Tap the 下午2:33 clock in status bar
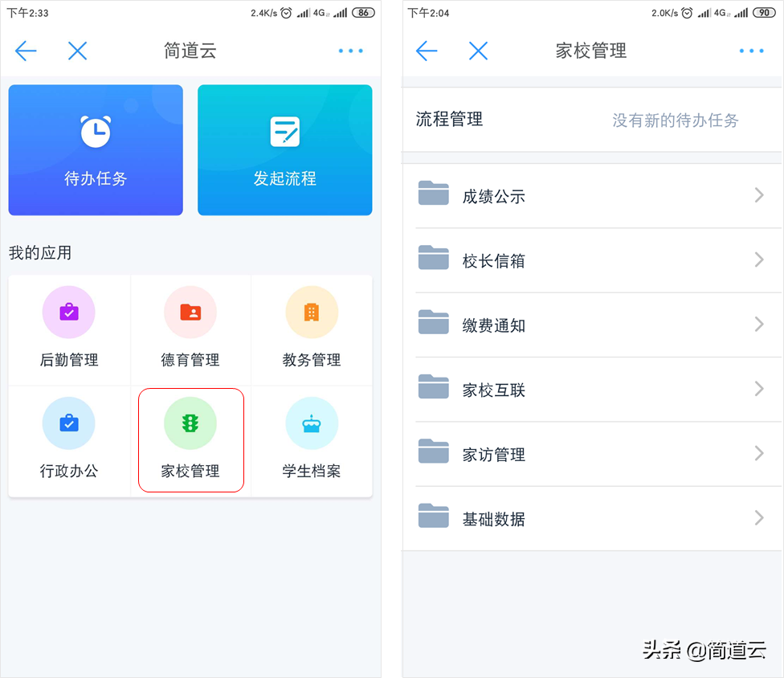Screen dimensions: 784x678 [x=28, y=13]
